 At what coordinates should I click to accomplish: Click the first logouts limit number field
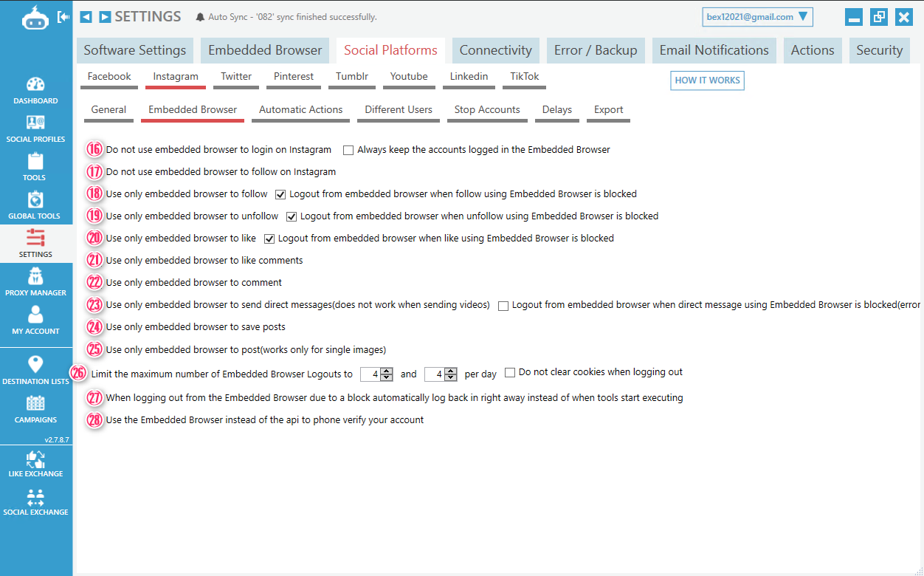(x=370, y=374)
